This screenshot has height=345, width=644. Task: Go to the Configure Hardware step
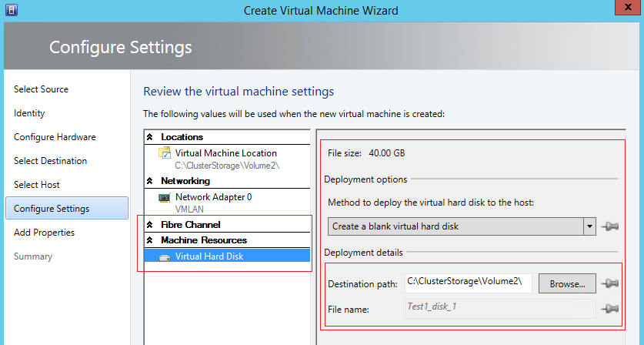point(55,137)
